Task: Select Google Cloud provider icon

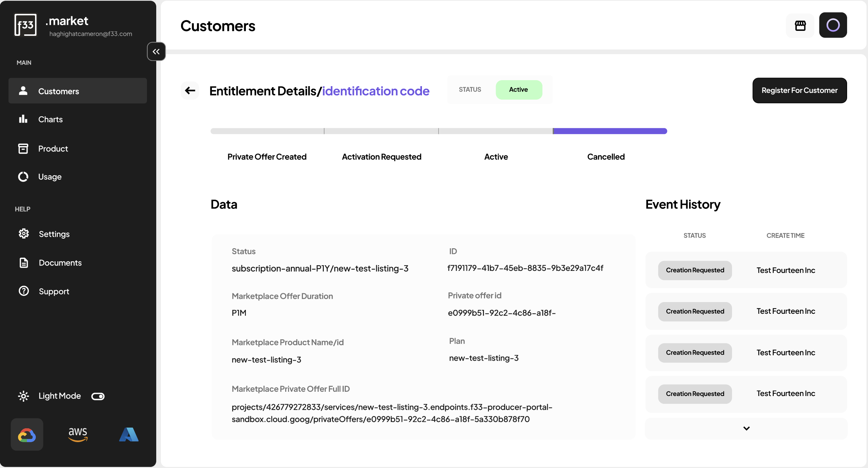Action: (x=27, y=435)
